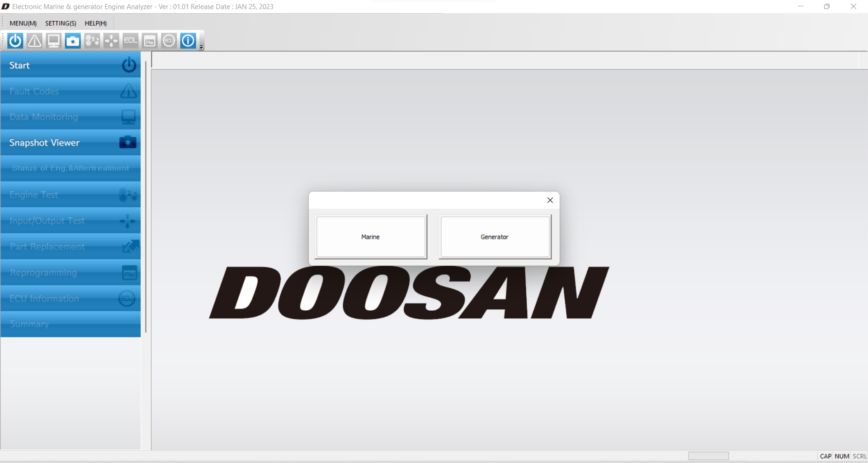Viewport: 868px width, 463px height.
Task: Choose the Marine engine type button
Action: tap(371, 237)
